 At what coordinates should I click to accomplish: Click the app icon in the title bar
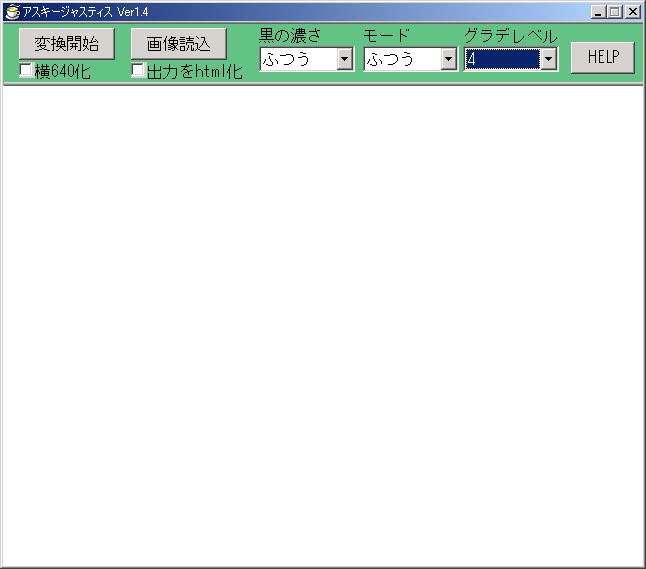point(12,12)
